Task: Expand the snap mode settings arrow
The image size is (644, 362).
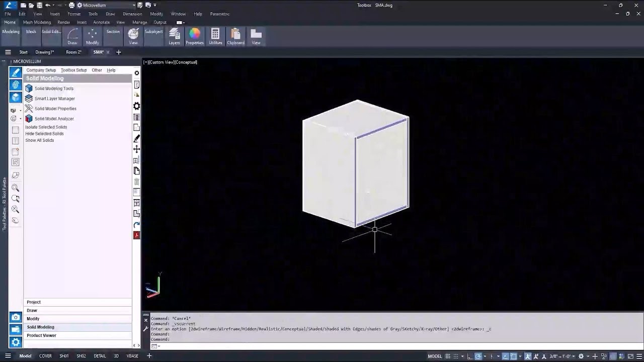Action: pos(462,356)
